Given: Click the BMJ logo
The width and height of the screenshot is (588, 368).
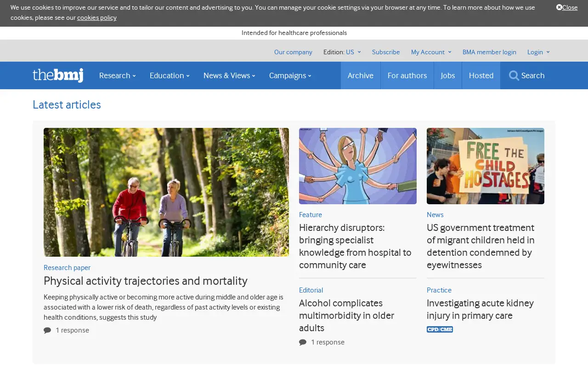Looking at the screenshot, I should 58,75.
